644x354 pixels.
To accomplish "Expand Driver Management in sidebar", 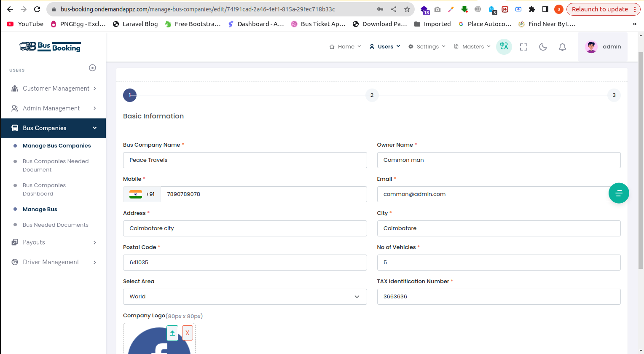I will tap(53, 262).
